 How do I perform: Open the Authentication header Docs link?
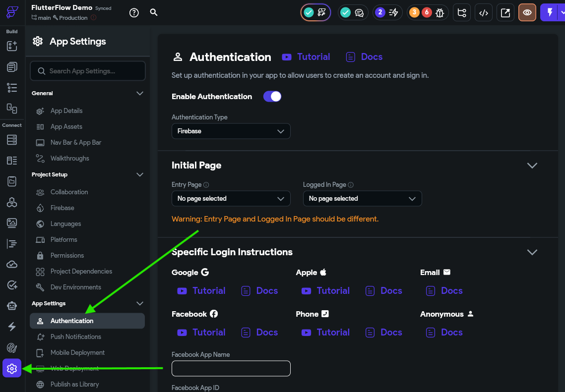(364, 57)
